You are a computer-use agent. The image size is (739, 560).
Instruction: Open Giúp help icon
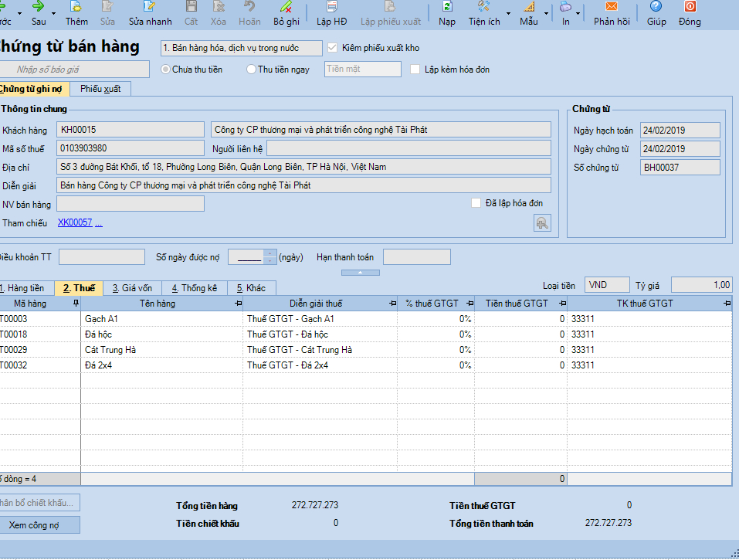tap(656, 7)
